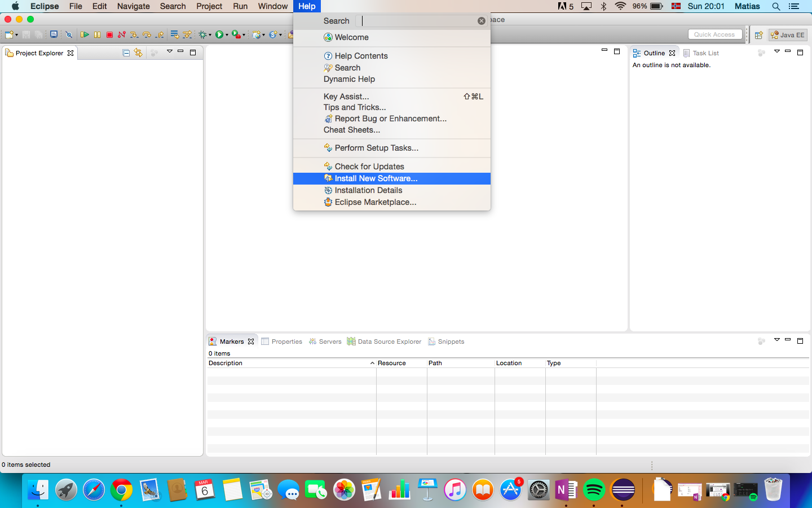
Task: Sort markers by Resource column header
Action: tap(401, 363)
